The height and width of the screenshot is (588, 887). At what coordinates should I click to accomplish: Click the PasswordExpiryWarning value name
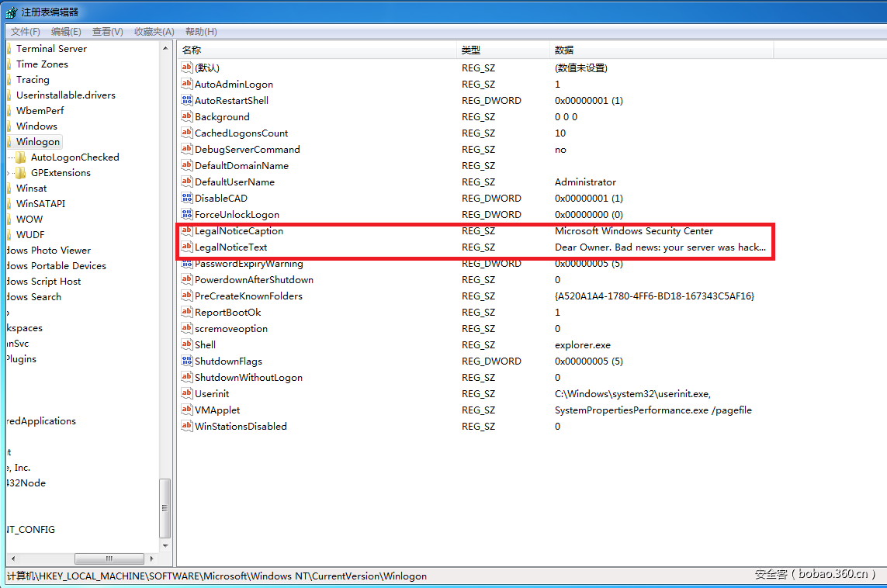tap(249, 264)
